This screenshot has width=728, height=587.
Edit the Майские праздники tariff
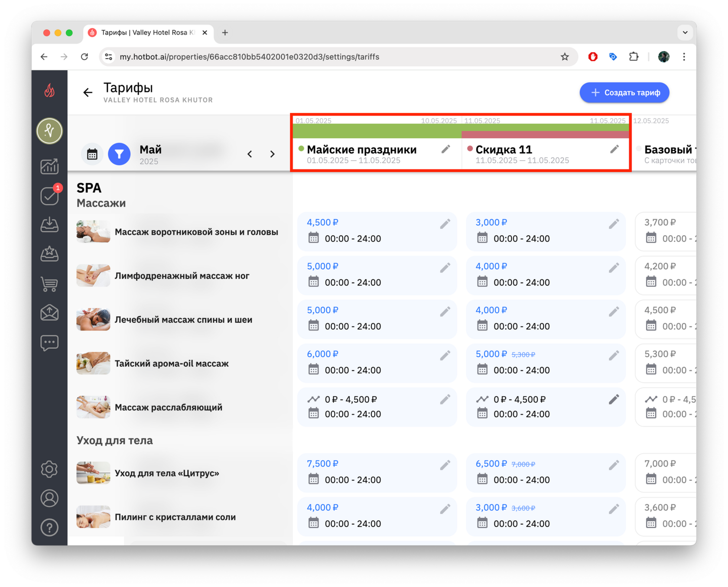445,149
